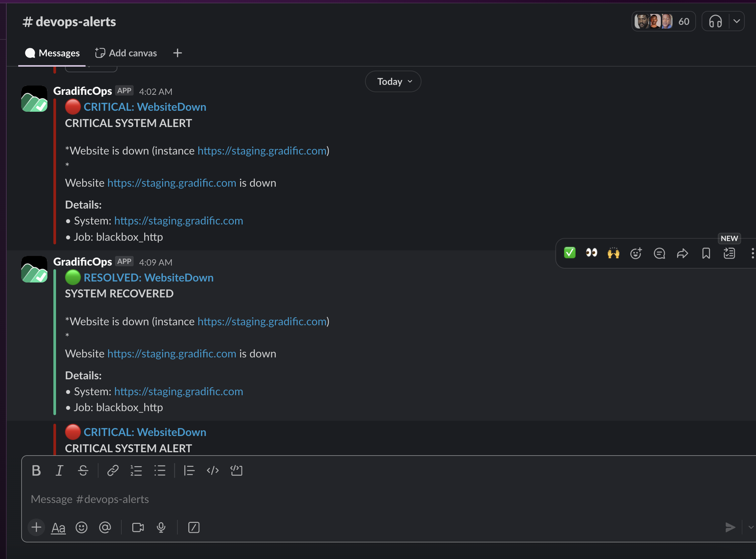The height and width of the screenshot is (559, 756).
Task: Open the bottom CRITICAL: WebsiteDown link
Action: click(x=145, y=432)
